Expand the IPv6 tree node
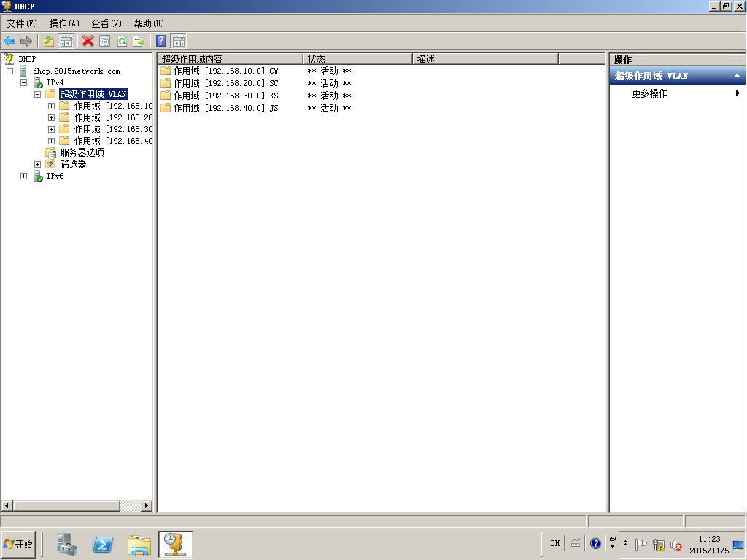This screenshot has width=747, height=560. coord(24,176)
